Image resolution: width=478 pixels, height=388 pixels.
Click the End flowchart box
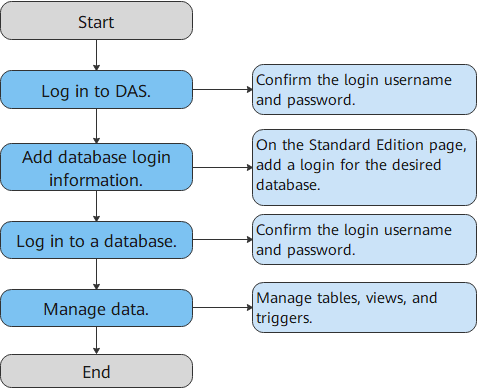tap(96, 371)
